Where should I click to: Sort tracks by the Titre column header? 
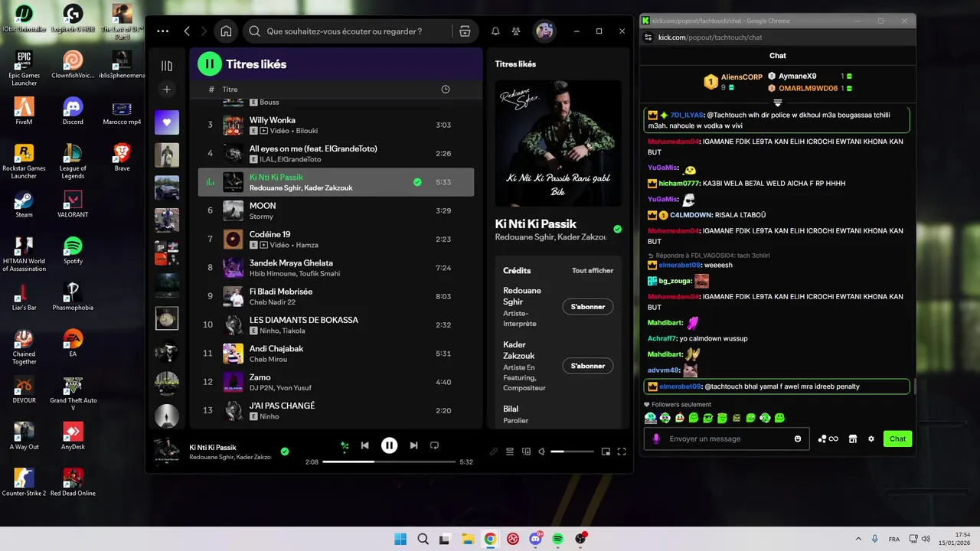click(x=230, y=90)
